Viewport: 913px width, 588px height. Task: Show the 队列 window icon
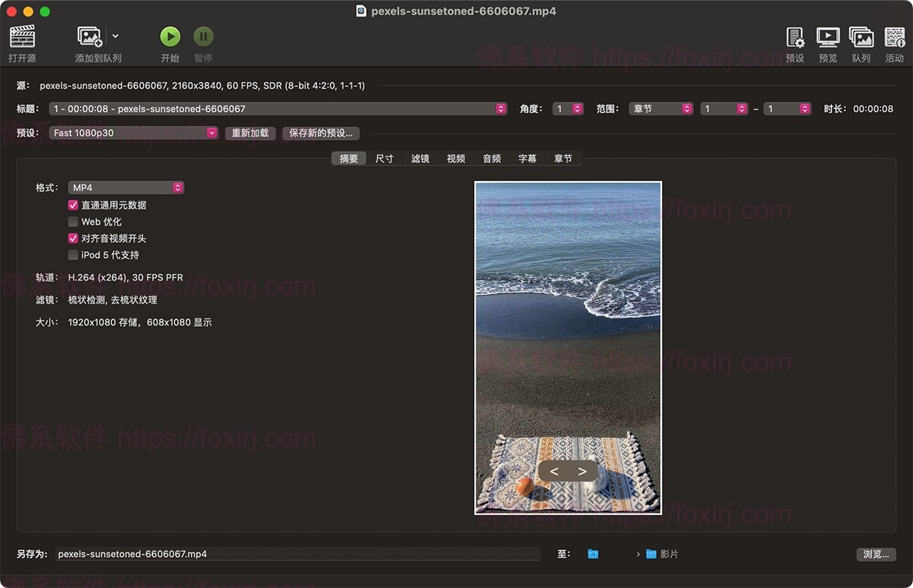click(861, 36)
